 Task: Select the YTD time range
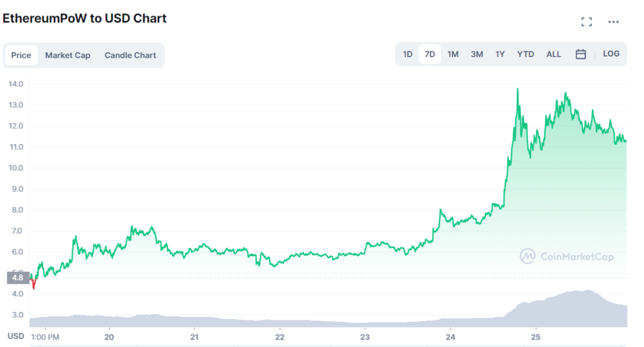tap(525, 54)
